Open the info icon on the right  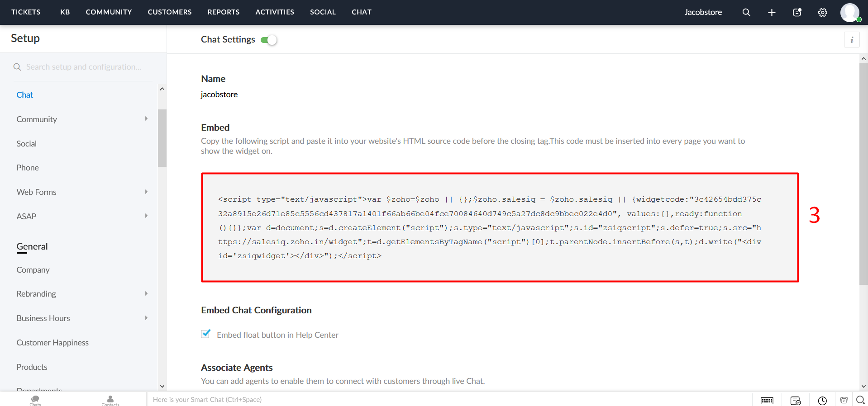click(852, 40)
